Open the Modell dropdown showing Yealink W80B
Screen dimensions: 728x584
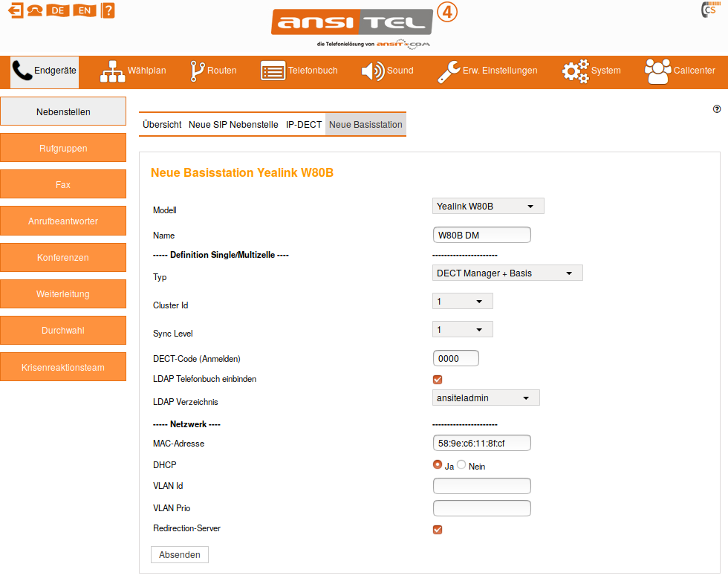click(488, 206)
